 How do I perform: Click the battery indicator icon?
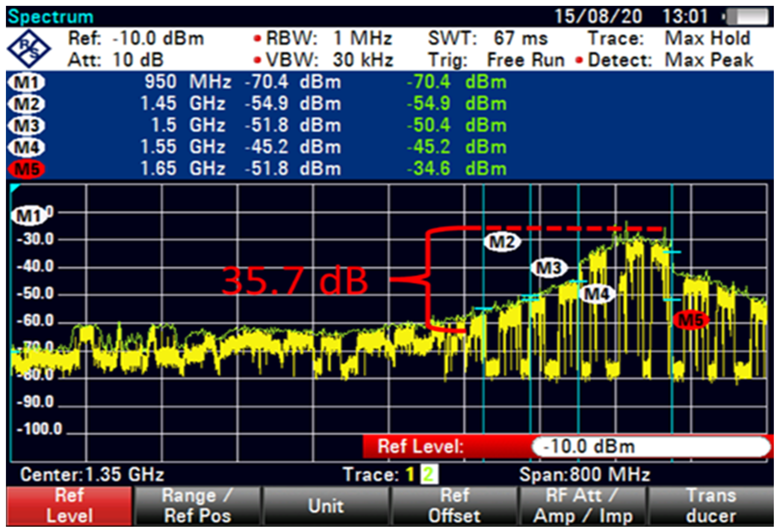(x=747, y=17)
